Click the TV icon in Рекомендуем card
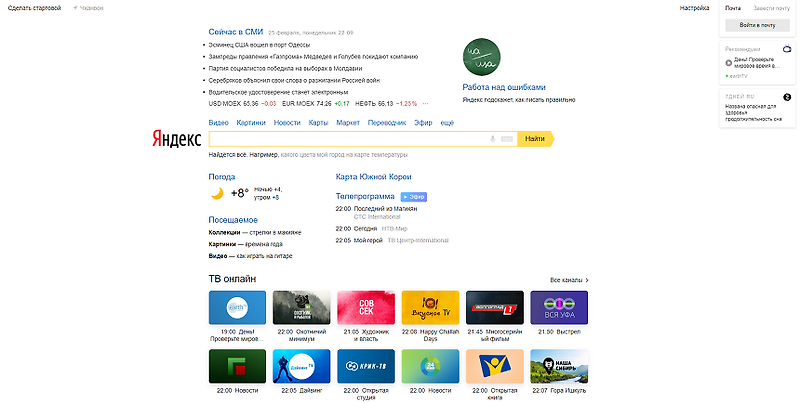Viewport: 800px width, 403px height. pos(787,49)
